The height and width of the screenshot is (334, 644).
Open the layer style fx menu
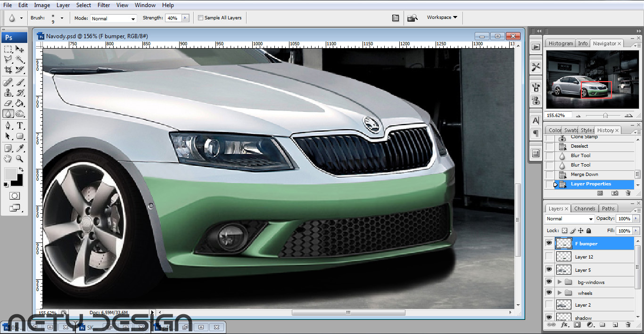[x=564, y=325]
